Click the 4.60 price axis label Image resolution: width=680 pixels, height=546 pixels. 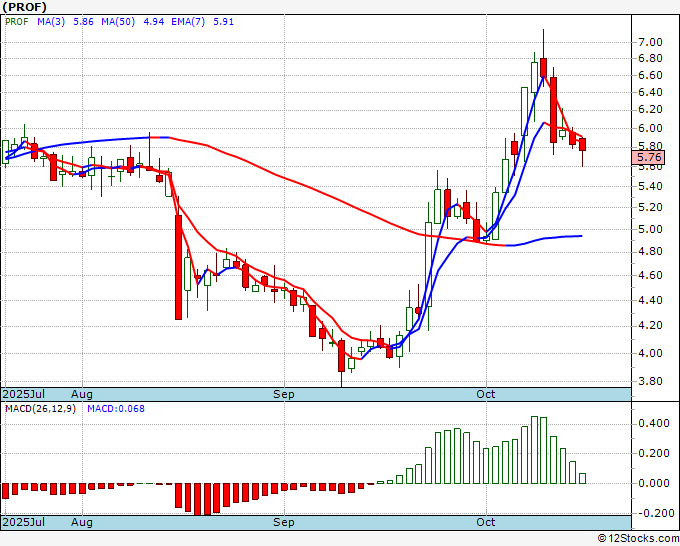(650, 275)
